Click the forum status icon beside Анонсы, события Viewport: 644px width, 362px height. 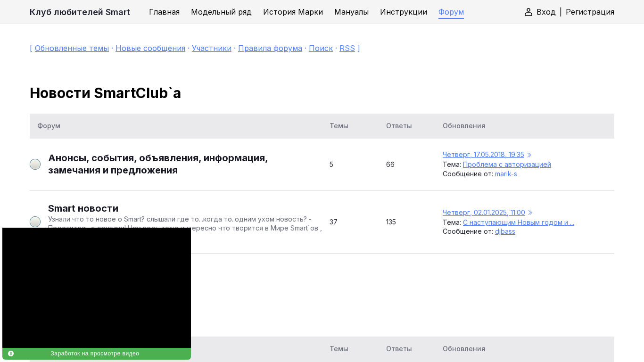35,165
